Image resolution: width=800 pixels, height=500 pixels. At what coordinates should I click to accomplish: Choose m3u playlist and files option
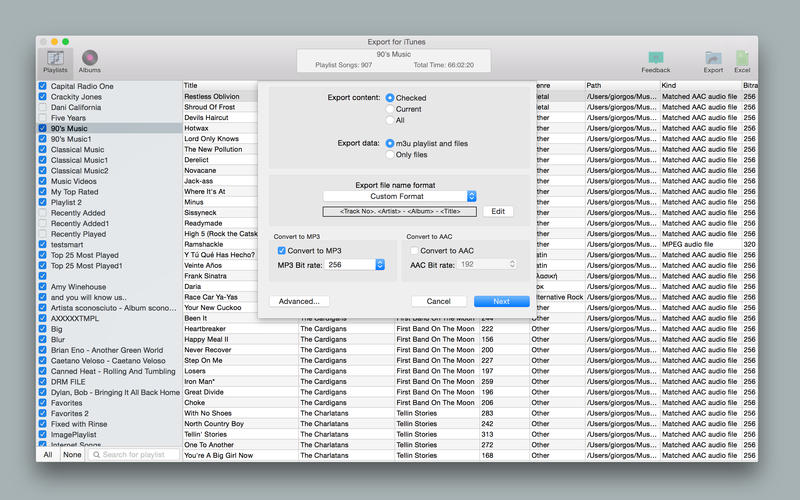390,143
